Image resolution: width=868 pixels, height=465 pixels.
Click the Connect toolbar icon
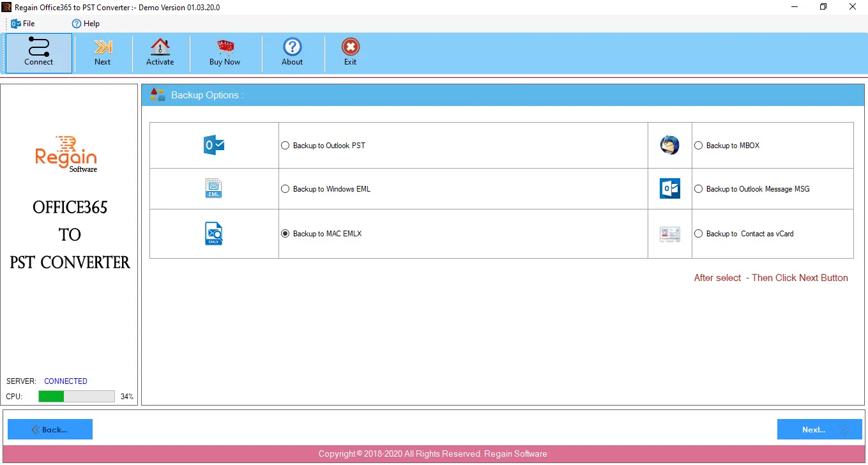point(39,47)
